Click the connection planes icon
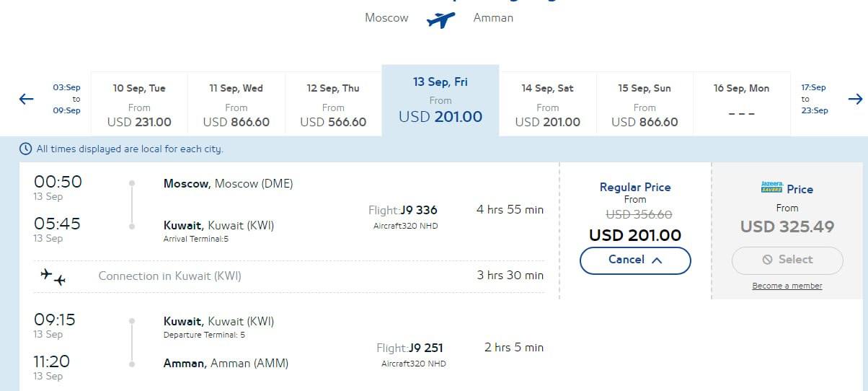The image size is (868, 391). pyautogui.click(x=53, y=276)
